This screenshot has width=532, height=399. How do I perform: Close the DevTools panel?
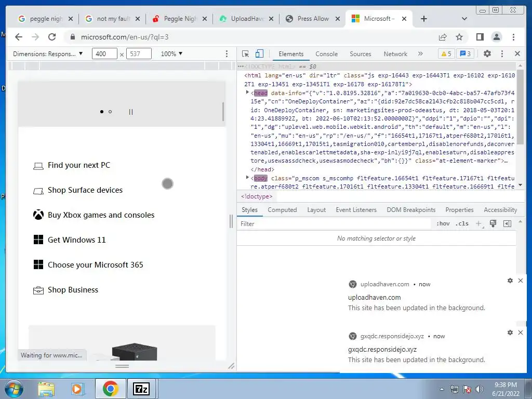(x=517, y=54)
